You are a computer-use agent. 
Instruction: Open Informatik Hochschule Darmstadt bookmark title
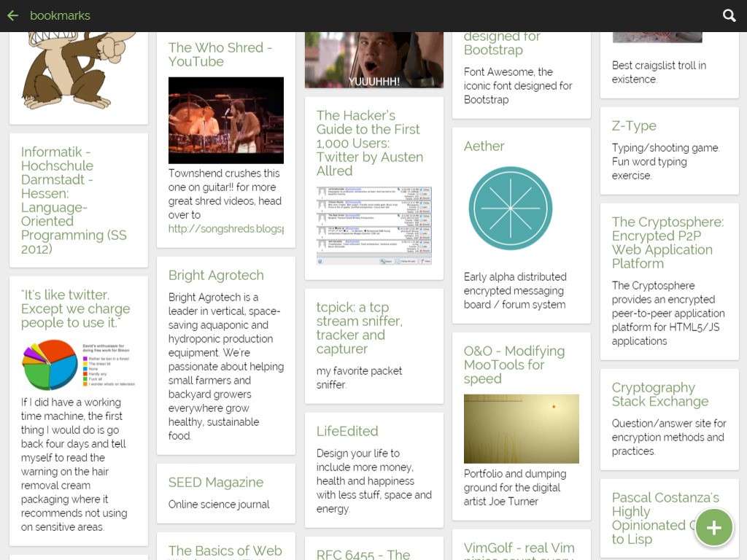click(74, 200)
